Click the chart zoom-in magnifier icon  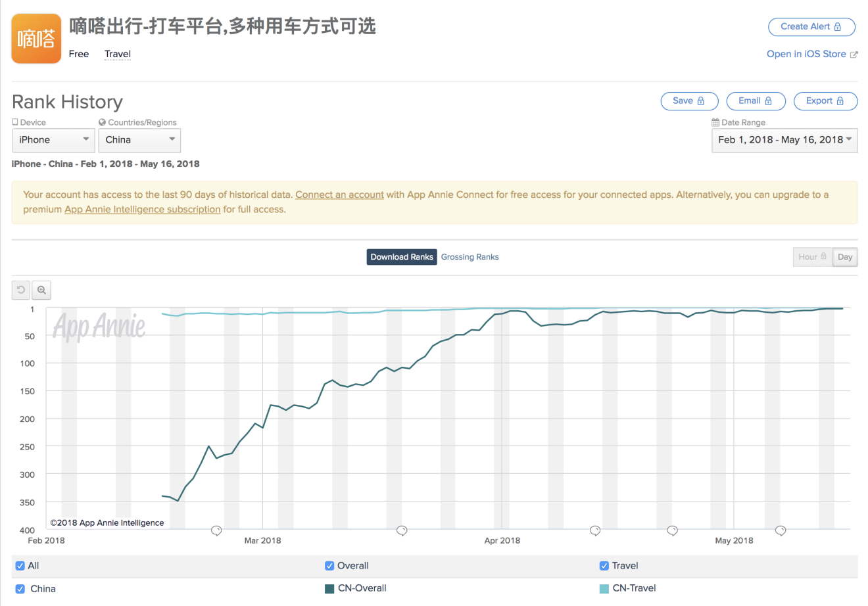41,290
